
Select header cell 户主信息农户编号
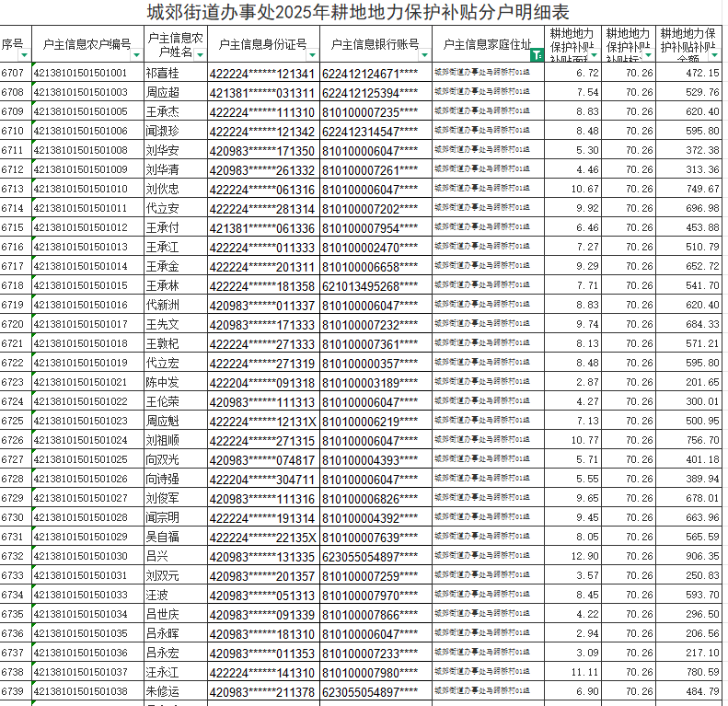[x=87, y=44]
